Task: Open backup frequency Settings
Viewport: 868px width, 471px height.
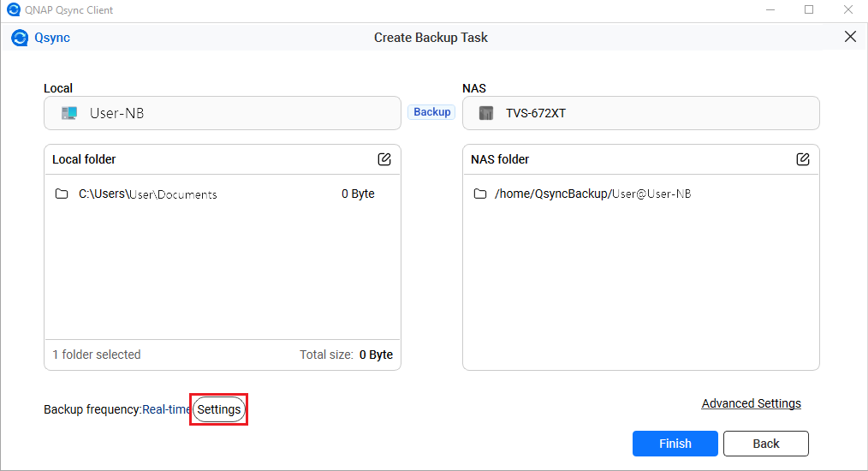Action: [219, 410]
